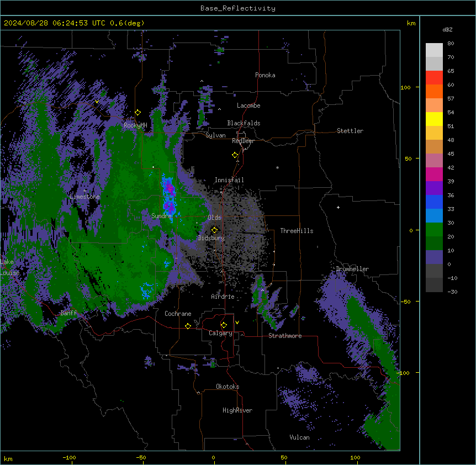Click the Airdrie city label
Screen dimensions: 476x465
(x=223, y=297)
